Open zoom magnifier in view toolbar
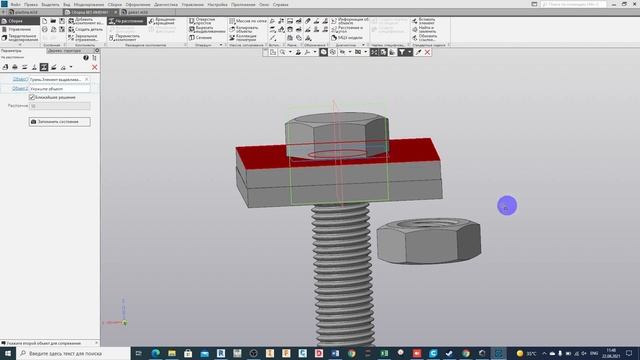Screen dimensions: 640x360 click(282, 52)
